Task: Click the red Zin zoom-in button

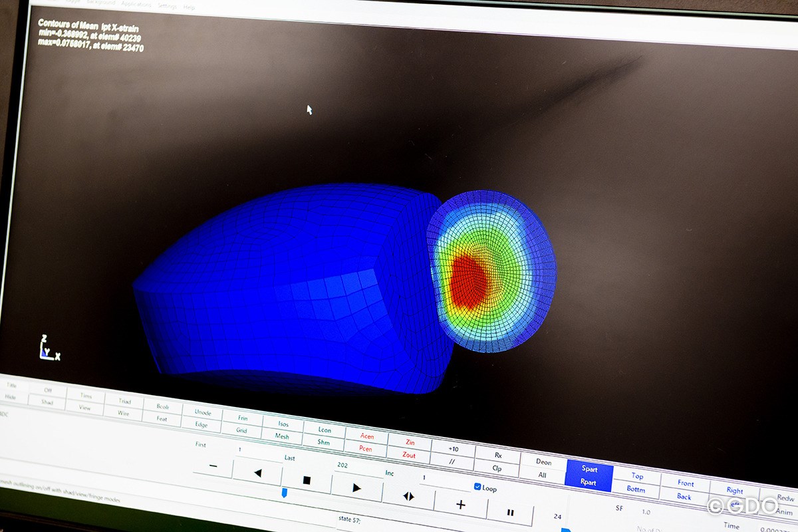Action: 410,442
